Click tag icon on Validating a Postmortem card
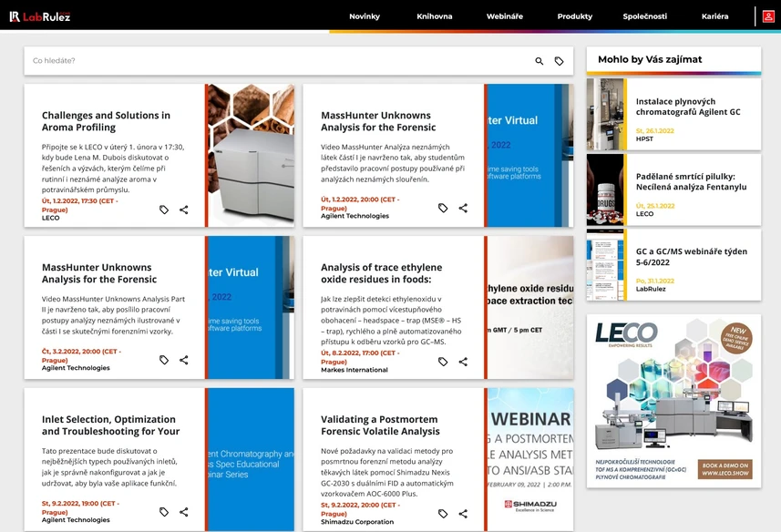The height and width of the screenshot is (532, 781). (x=443, y=513)
